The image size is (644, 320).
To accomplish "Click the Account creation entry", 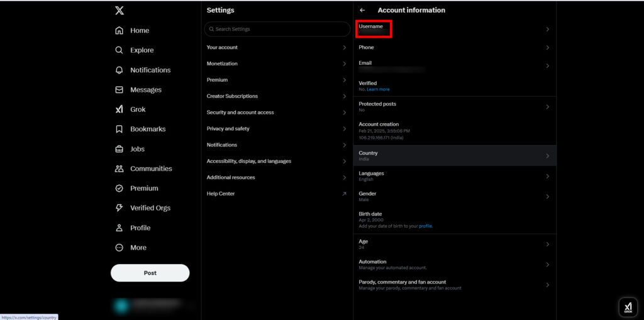I will click(x=455, y=131).
